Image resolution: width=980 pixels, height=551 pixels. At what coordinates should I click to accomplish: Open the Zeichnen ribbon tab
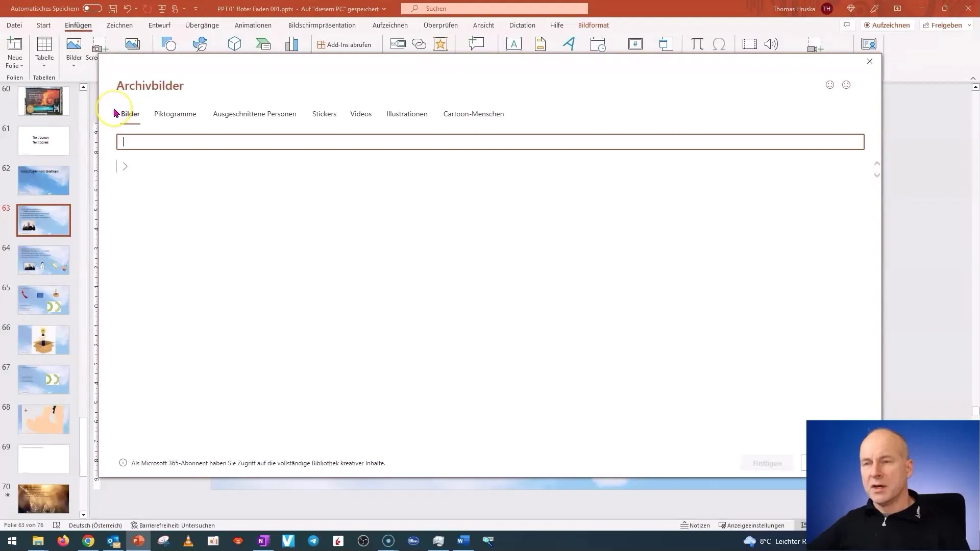point(119,25)
